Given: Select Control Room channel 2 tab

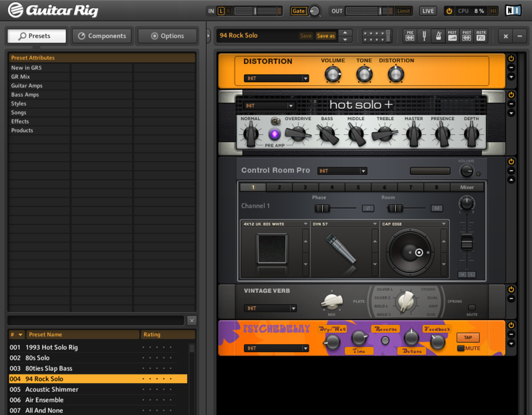Looking at the screenshot, I should [x=279, y=187].
